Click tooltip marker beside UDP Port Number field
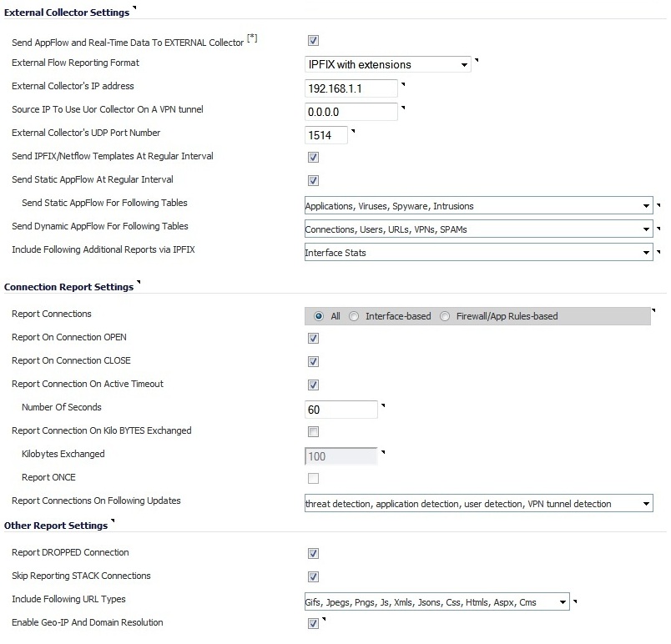Screen dimensions: 671x644 [x=353, y=130]
